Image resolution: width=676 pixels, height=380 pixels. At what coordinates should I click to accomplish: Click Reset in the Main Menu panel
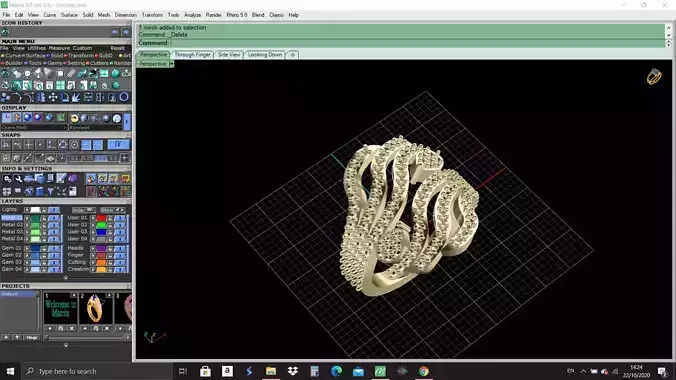pos(117,48)
